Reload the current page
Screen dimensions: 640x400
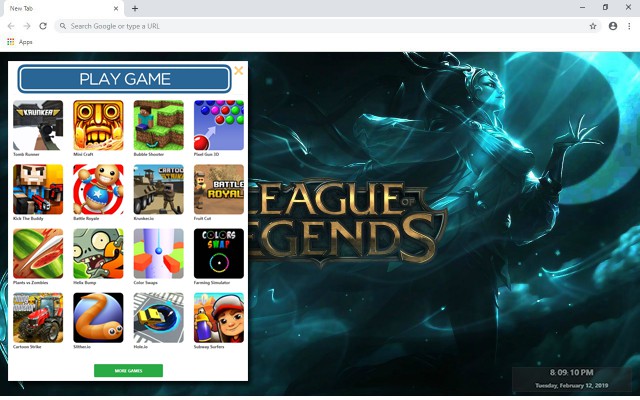pyautogui.click(x=43, y=26)
